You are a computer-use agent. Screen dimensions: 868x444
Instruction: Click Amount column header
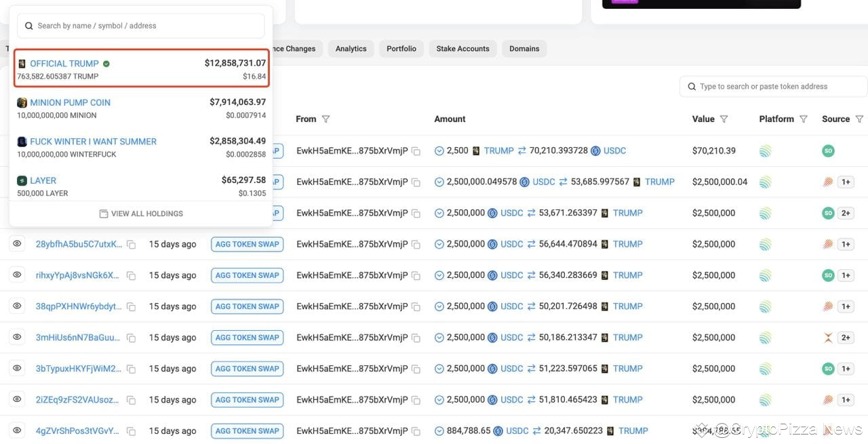click(450, 119)
